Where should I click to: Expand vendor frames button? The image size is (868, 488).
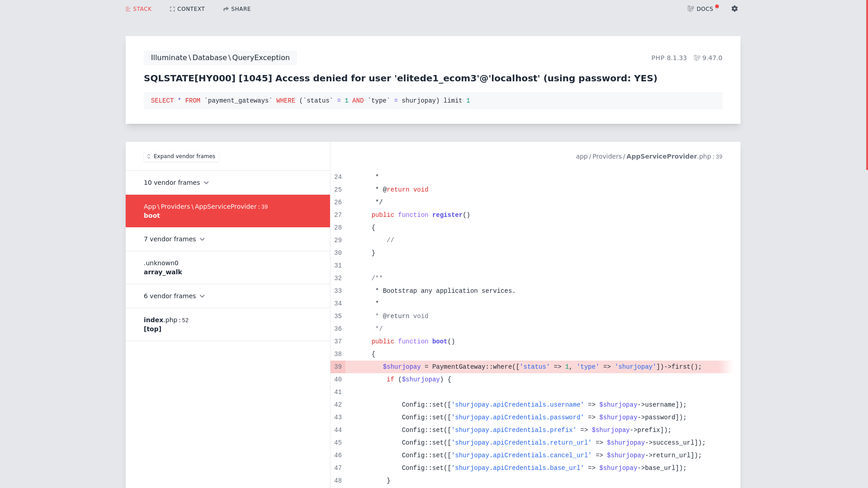(x=181, y=156)
